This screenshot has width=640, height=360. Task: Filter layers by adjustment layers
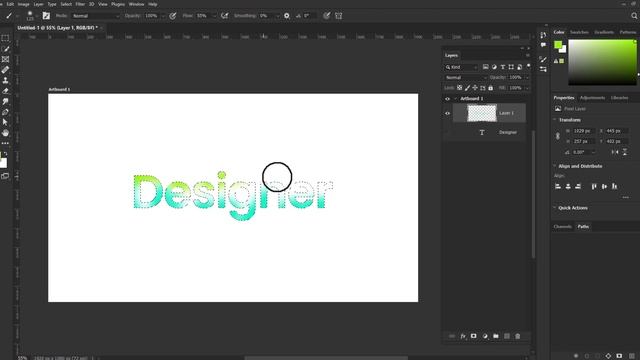point(494,67)
